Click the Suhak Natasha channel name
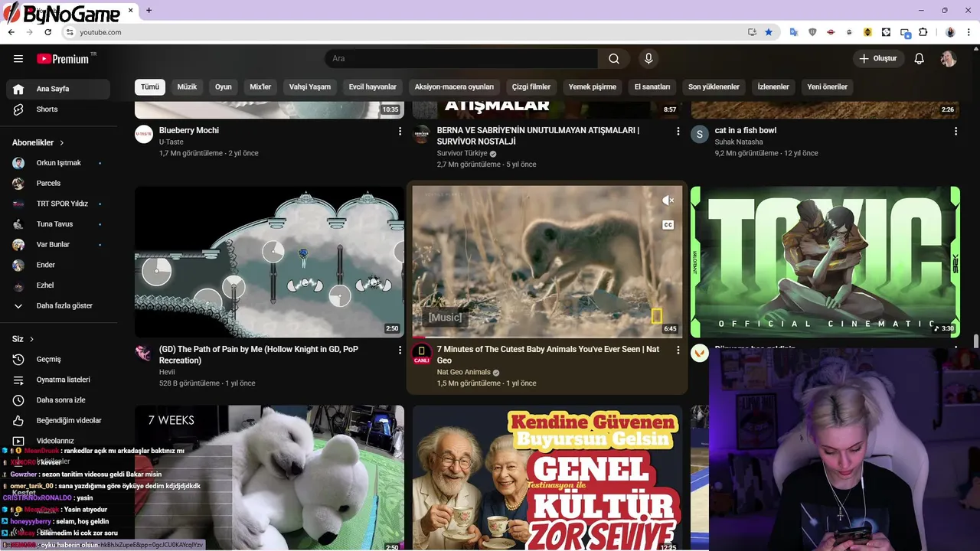Screen dimensions: 980x551 [739, 142]
